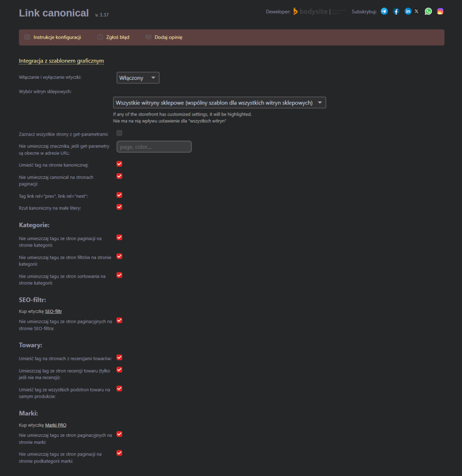Click the get-parameters text input field
462x476 pixels.
coord(154,147)
